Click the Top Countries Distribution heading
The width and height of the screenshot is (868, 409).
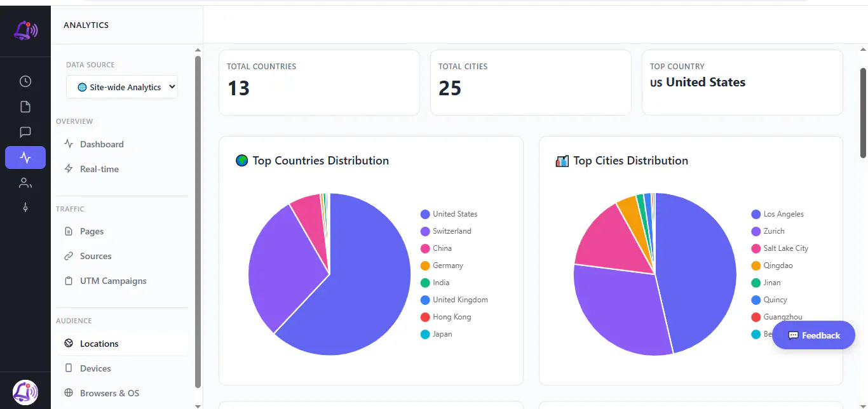[x=321, y=161]
